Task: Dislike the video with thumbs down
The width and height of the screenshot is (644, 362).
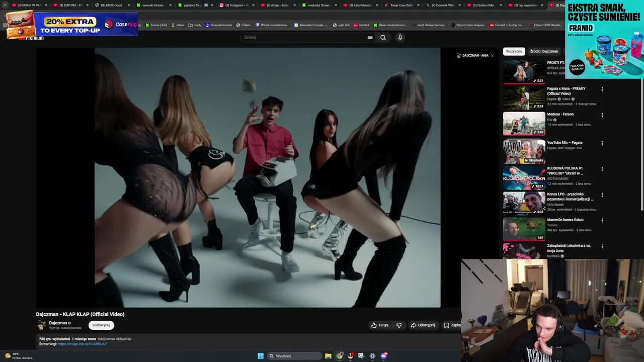Action: (x=399, y=325)
